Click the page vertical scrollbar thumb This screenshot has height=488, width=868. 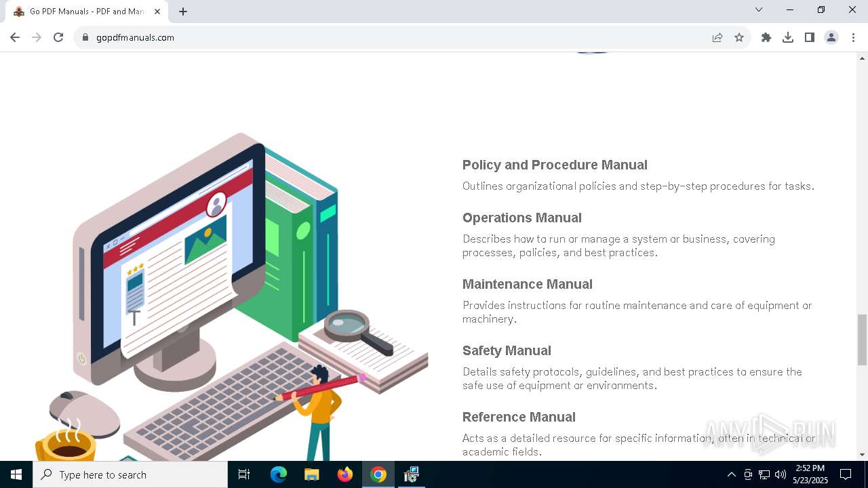pos(862,340)
